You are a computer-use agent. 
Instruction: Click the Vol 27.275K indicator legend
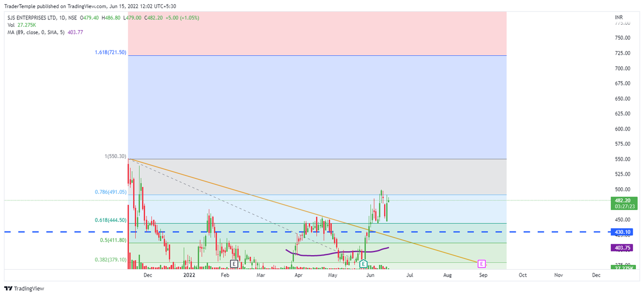pyautogui.click(x=20, y=25)
